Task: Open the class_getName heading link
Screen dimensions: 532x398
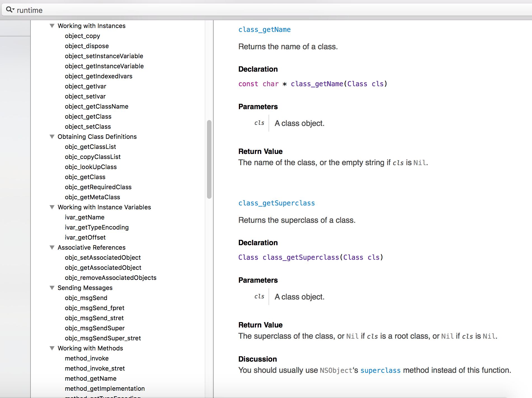Action: pyautogui.click(x=264, y=30)
